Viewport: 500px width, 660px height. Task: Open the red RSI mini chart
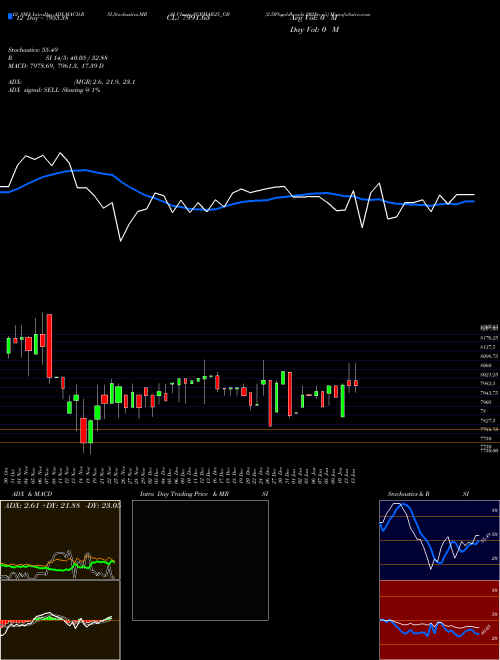(x=440, y=620)
